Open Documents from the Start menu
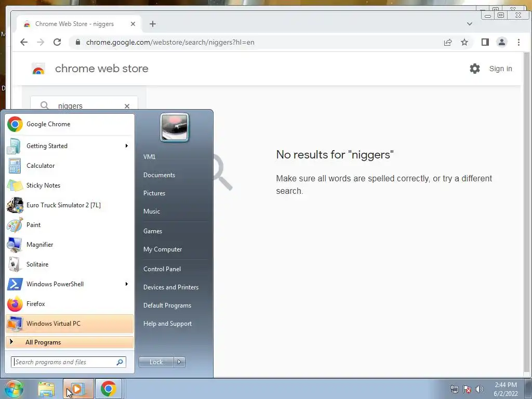This screenshot has height=399, width=532. [159, 175]
